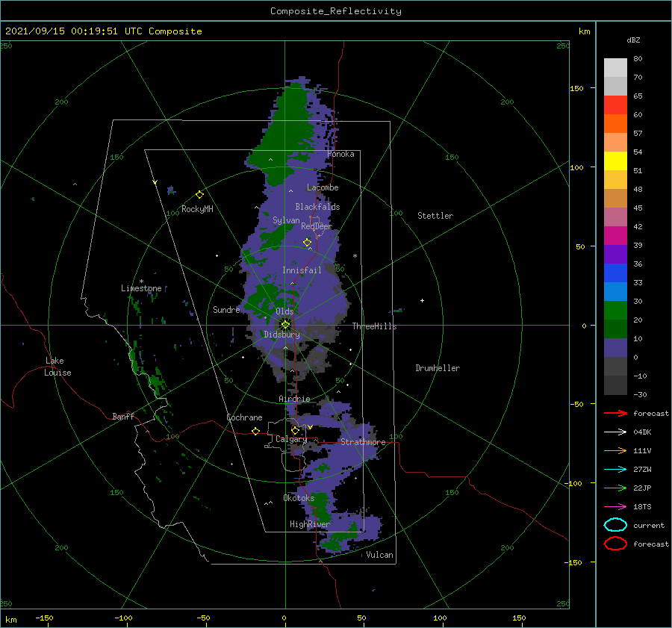
Task: Click the yellow diamond marker below Cochrane
Action: pos(255,431)
